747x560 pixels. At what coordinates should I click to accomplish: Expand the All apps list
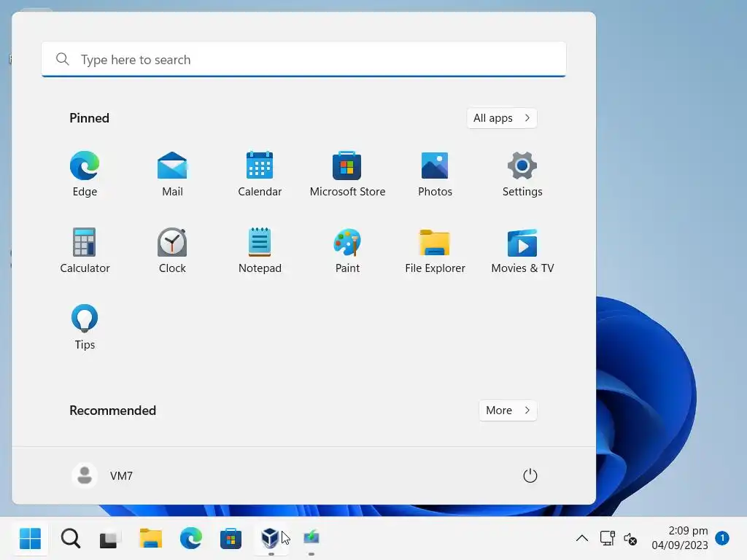pos(502,118)
